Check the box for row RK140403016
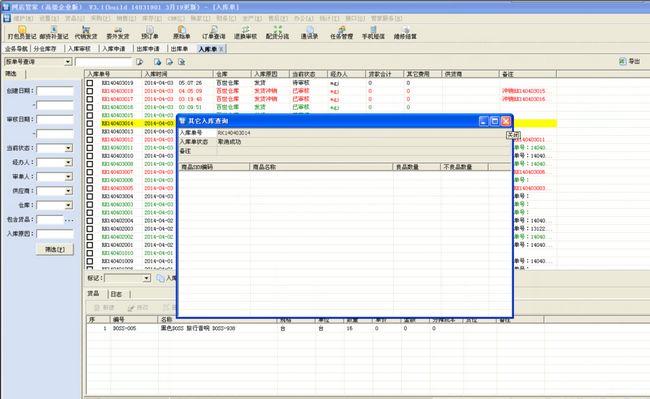650x399 pixels. click(90, 107)
